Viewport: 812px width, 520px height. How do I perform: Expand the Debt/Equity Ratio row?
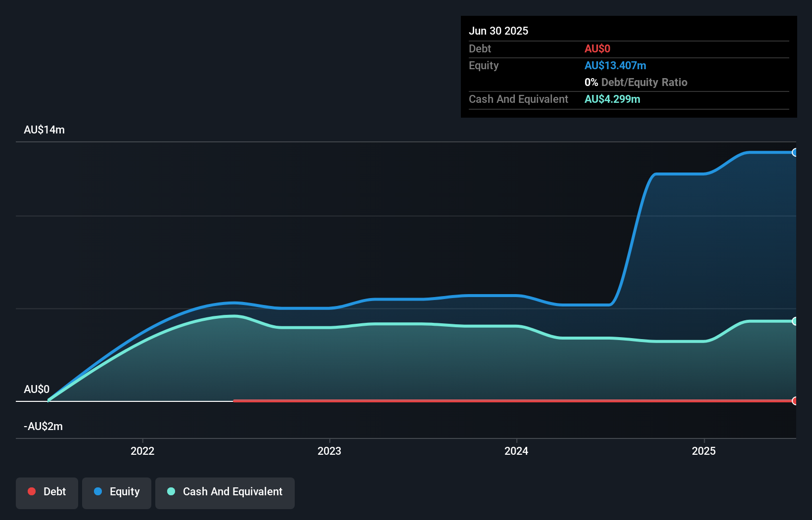pos(636,82)
